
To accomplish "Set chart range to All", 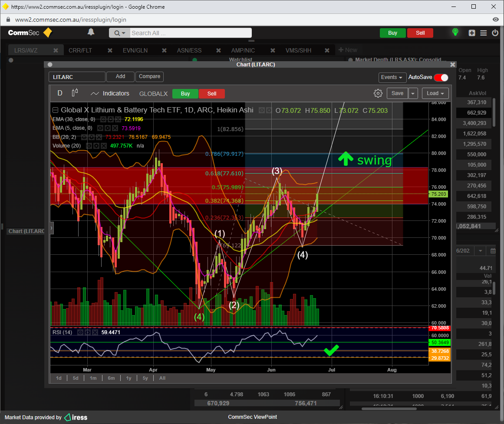I will pos(162,378).
